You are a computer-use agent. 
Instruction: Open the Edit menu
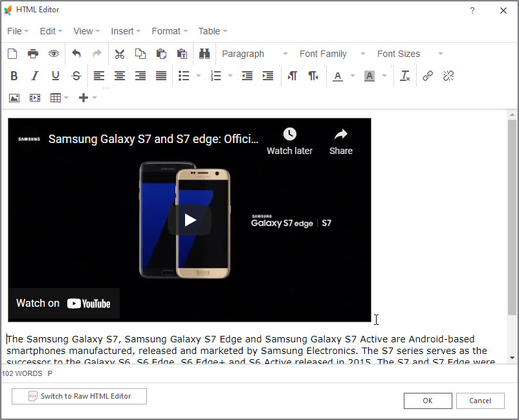(51, 31)
